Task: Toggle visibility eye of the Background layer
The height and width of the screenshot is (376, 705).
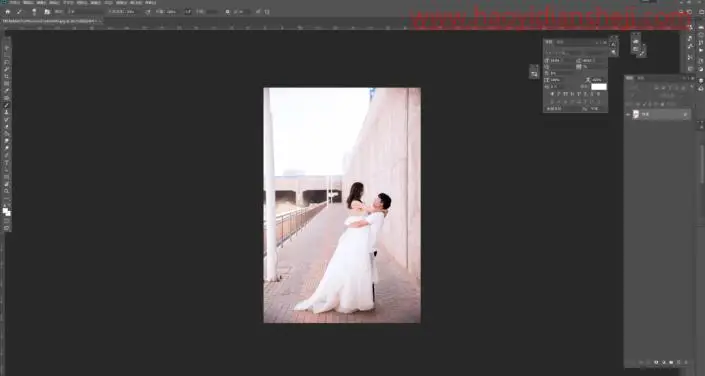Action: pos(628,115)
